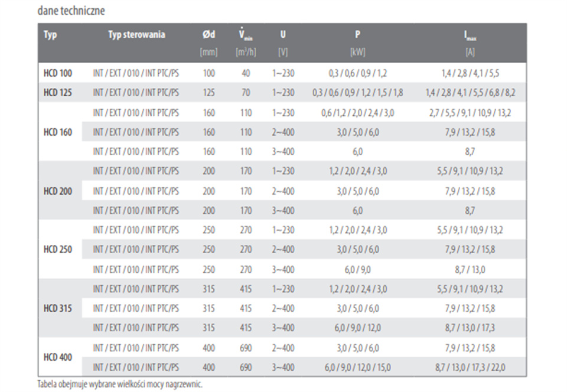Click the 'dane techniczne' heading

tap(71, 11)
